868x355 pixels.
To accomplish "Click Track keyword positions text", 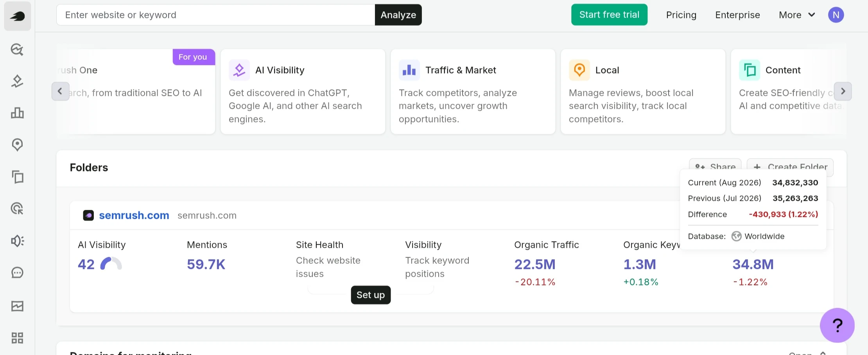I will tap(437, 267).
